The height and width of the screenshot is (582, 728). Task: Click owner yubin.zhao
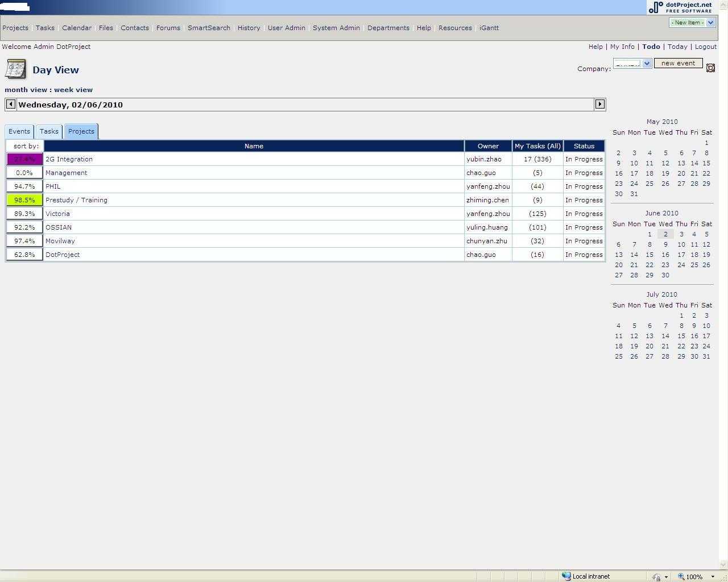coord(484,159)
